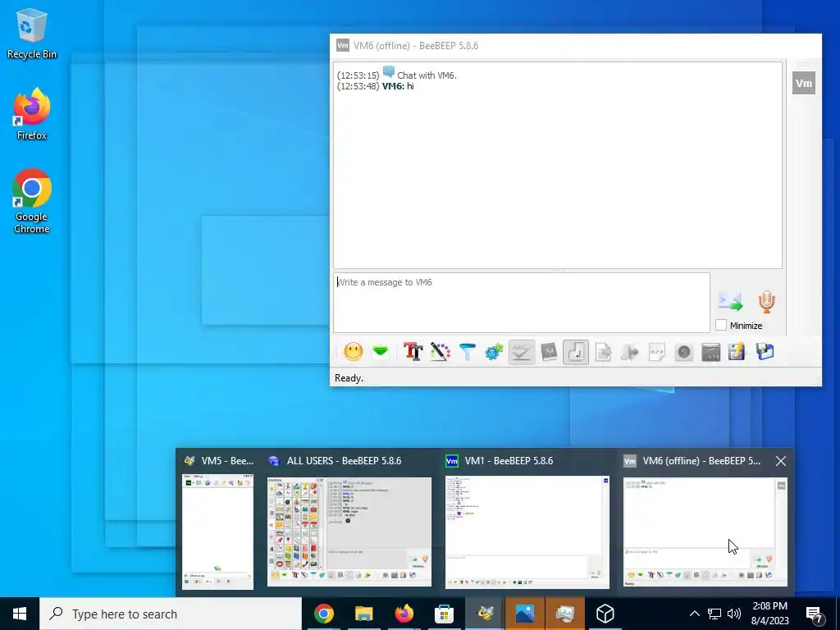This screenshot has height=630, width=840.
Task: Open Firefox from the taskbar
Action: (404, 614)
